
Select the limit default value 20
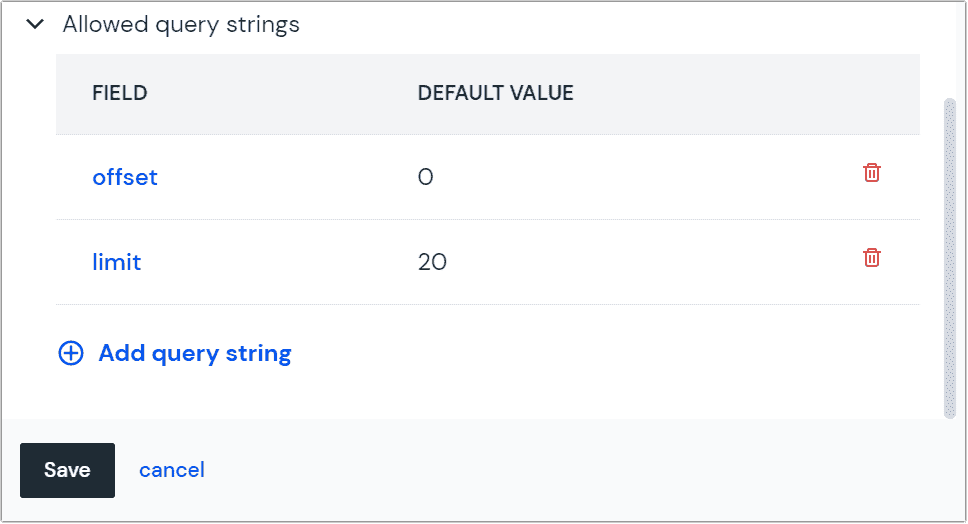(432, 262)
